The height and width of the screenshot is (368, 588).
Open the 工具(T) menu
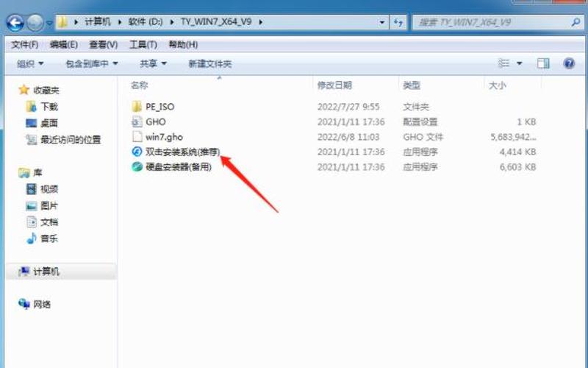(143, 45)
